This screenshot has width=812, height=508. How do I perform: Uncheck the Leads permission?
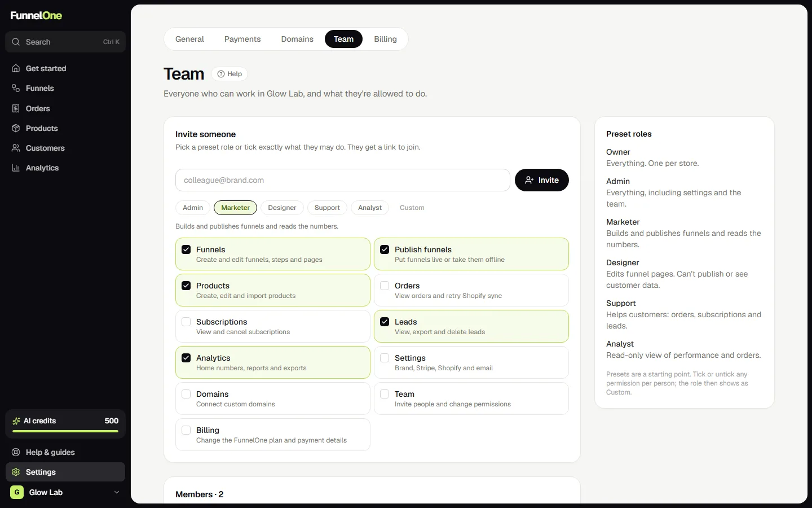[385, 322]
